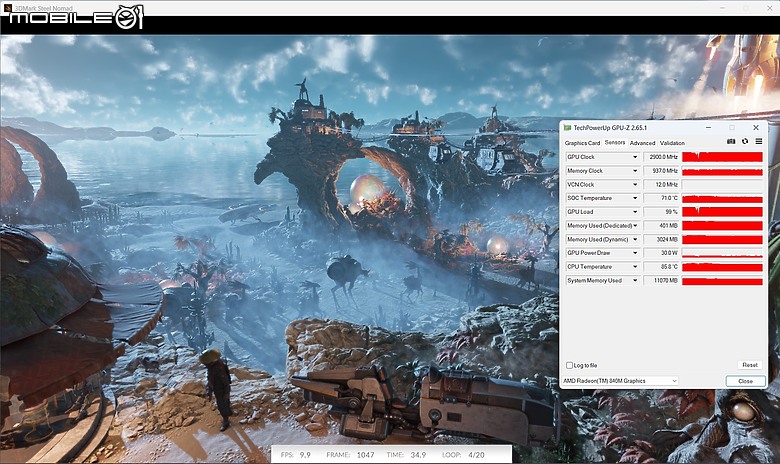Image resolution: width=780 pixels, height=464 pixels.
Task: Click the 85.8 °C CPU Temperature value
Action: coord(661,267)
